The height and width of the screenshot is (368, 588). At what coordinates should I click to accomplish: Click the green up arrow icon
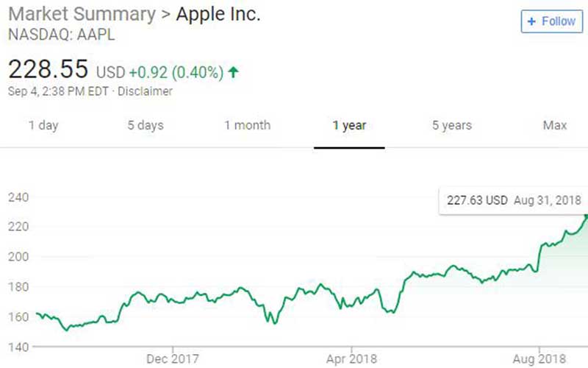tap(234, 72)
